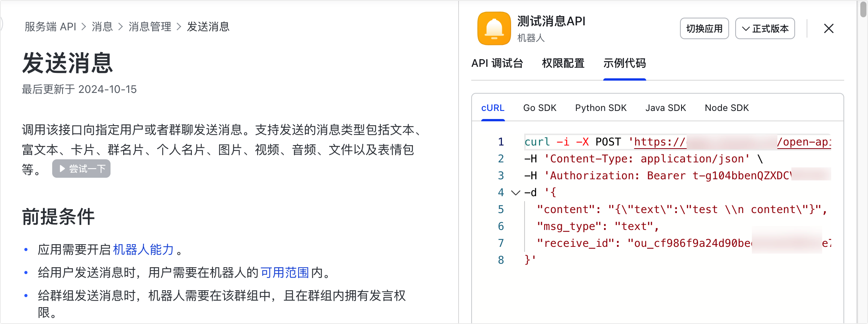
Task: Select the cURL code tab
Action: [x=493, y=108]
